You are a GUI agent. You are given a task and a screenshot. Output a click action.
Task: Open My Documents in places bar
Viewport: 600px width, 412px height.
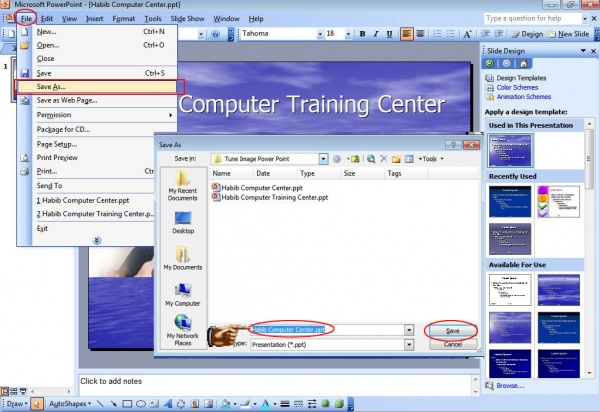coord(183,258)
